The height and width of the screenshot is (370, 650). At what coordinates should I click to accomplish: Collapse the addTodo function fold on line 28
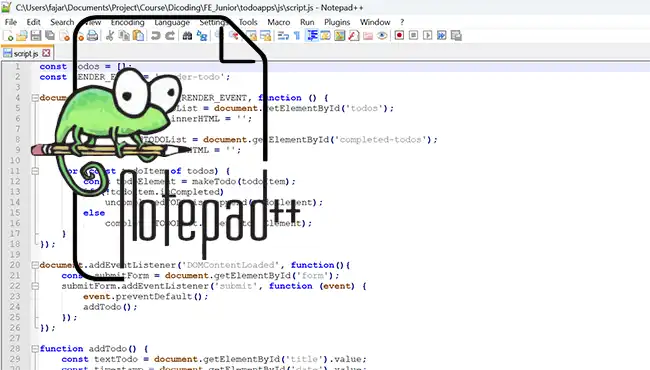pos(35,348)
